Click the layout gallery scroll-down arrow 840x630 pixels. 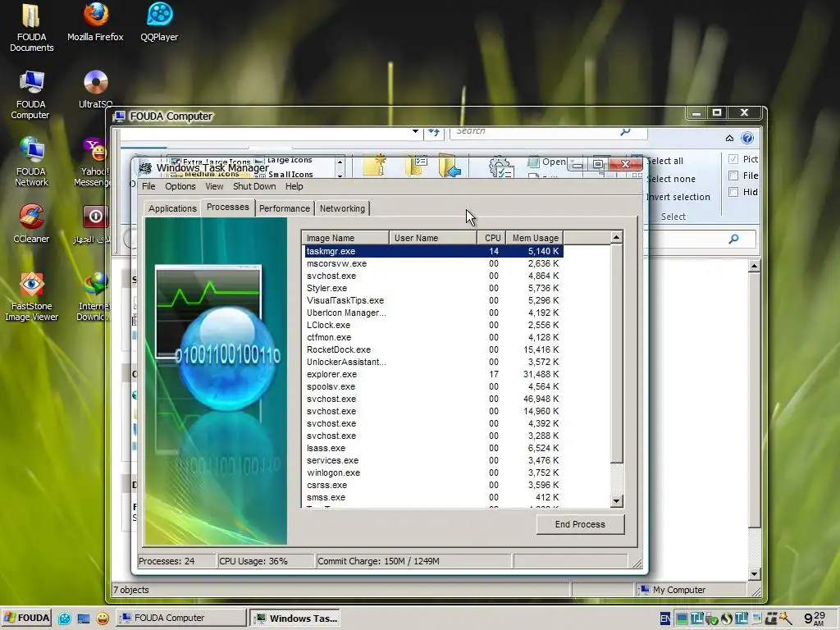point(340,175)
